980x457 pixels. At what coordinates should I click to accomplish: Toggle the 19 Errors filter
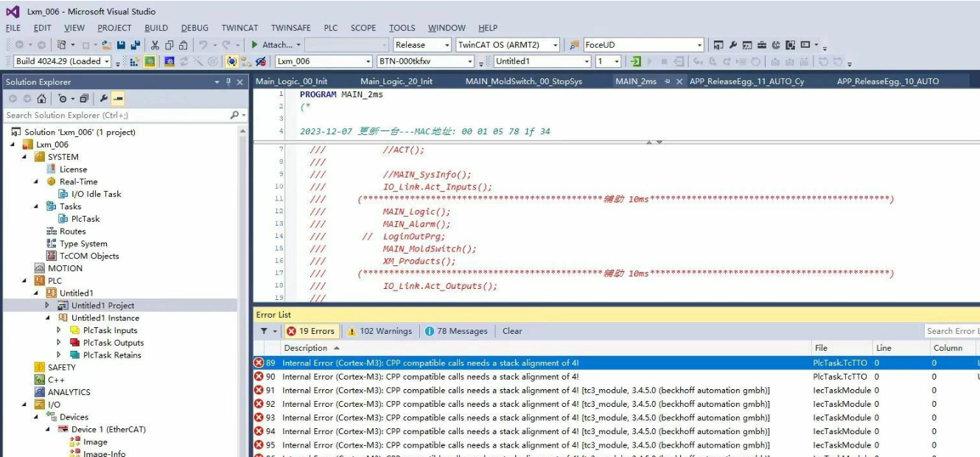[311, 331]
